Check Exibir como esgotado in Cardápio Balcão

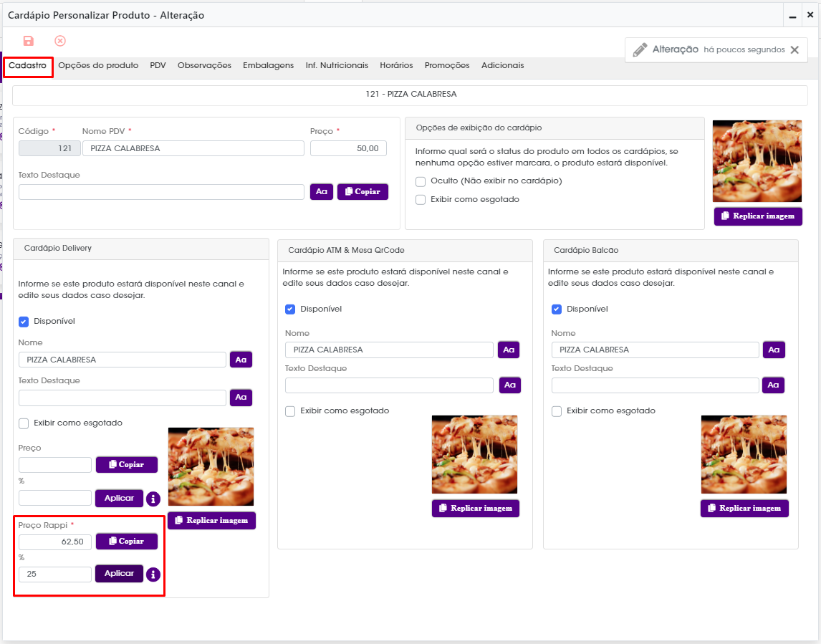click(x=557, y=411)
